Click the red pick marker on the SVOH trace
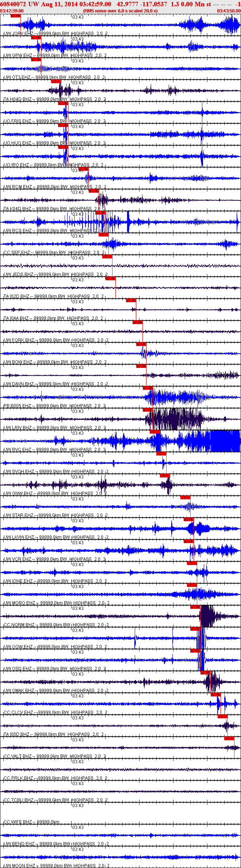Screen dimensions: 241x868 click(161, 454)
